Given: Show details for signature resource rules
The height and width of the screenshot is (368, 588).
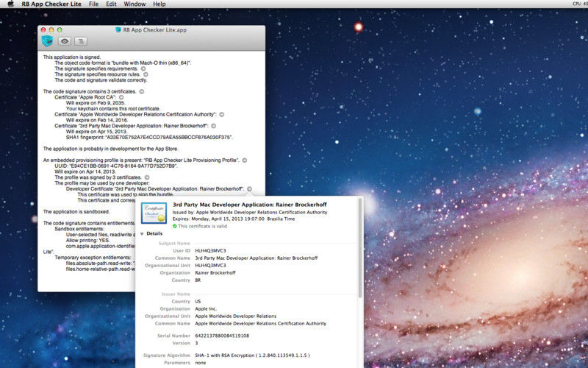Looking at the screenshot, I should tap(146, 74).
